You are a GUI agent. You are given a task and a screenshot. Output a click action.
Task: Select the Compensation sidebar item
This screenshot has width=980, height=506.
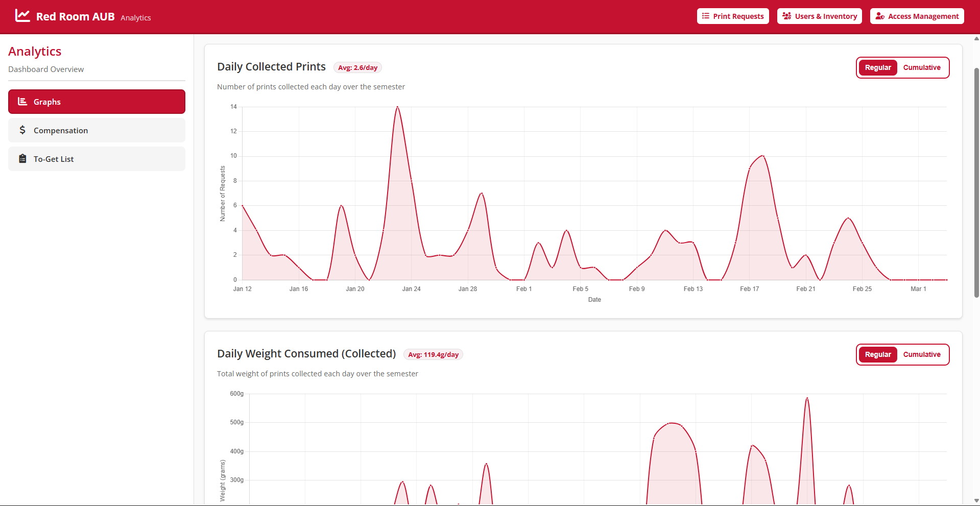tap(97, 130)
